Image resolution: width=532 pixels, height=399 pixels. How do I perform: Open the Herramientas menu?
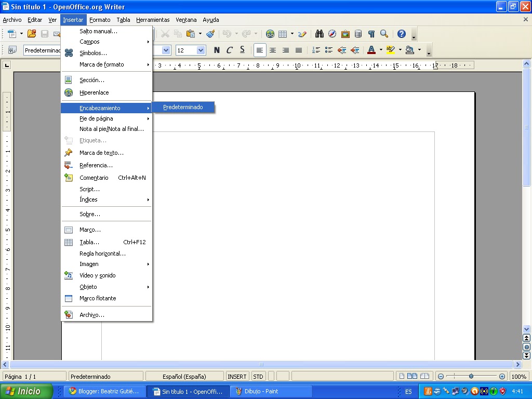click(x=153, y=20)
